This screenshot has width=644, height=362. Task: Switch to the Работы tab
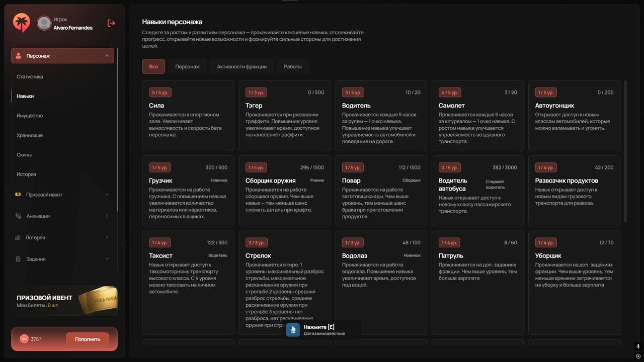(293, 66)
